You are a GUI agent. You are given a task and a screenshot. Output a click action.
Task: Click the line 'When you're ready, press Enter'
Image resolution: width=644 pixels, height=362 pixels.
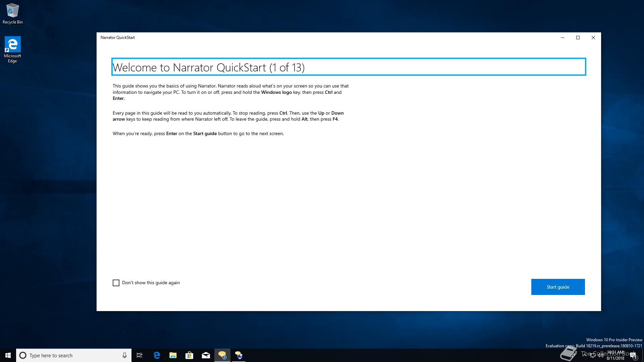(x=198, y=133)
